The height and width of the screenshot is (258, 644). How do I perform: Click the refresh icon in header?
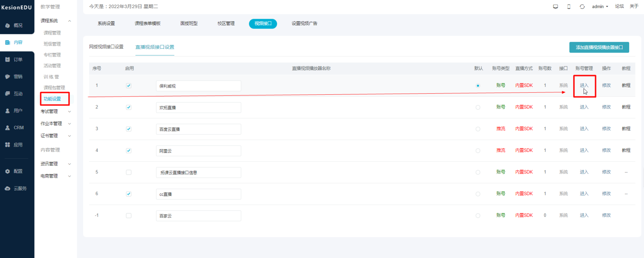tap(582, 6)
